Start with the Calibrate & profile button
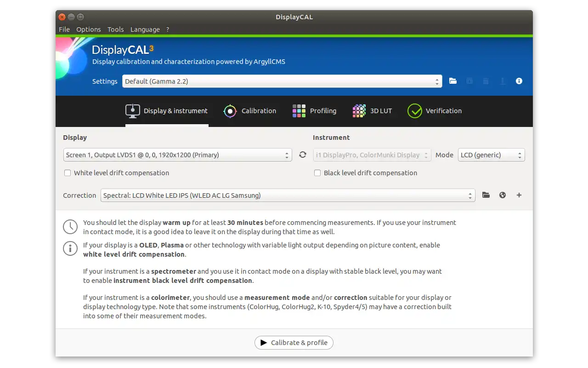 tap(294, 343)
